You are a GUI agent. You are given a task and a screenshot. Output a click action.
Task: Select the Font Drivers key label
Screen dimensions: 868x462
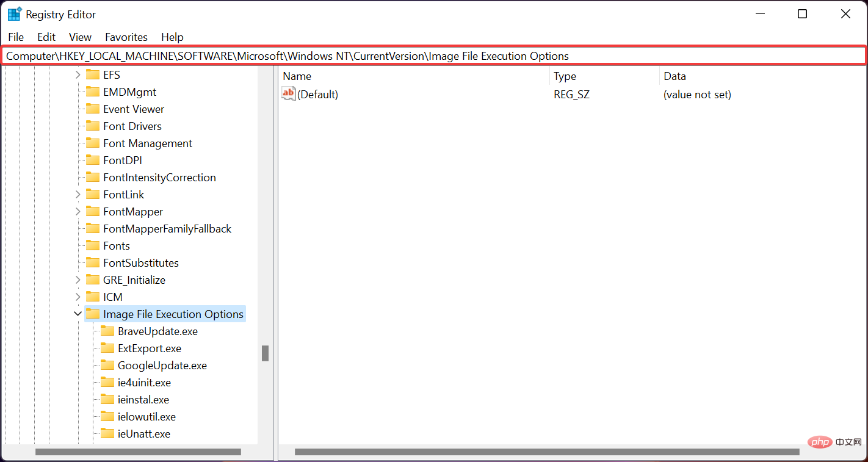[132, 126]
